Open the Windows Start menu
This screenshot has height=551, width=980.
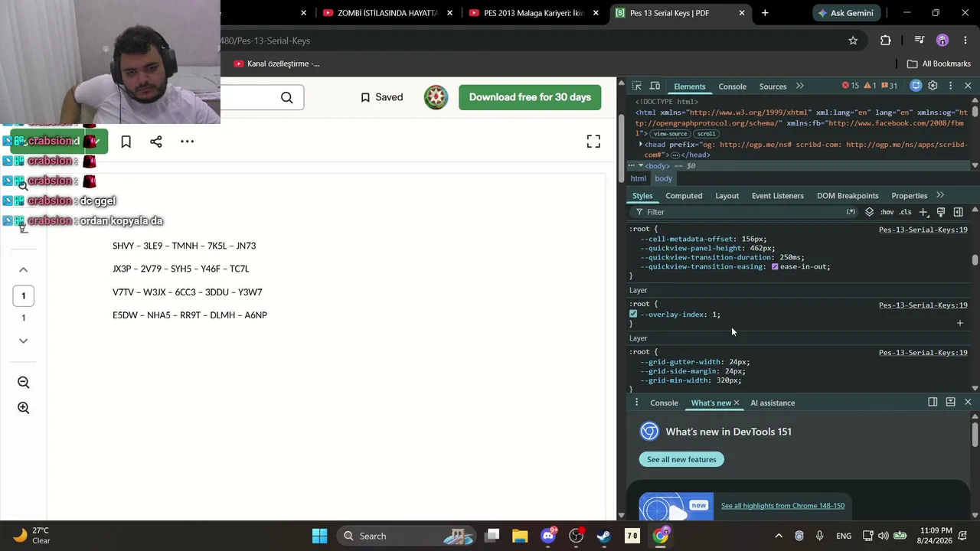[320, 536]
